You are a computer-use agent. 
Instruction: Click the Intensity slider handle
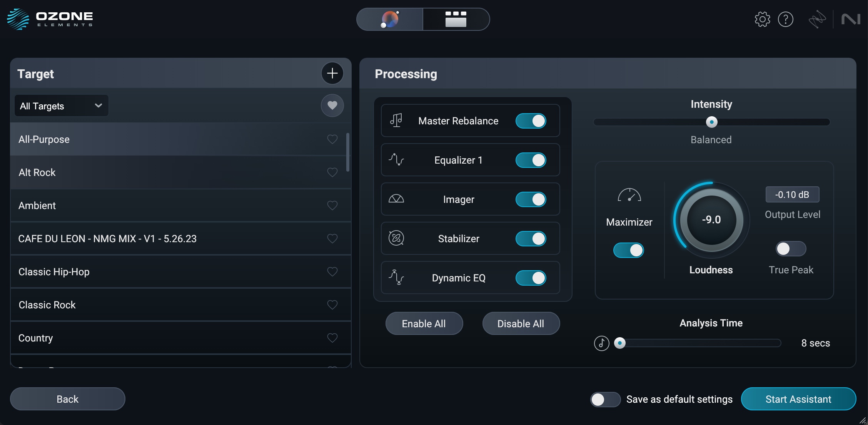click(712, 122)
